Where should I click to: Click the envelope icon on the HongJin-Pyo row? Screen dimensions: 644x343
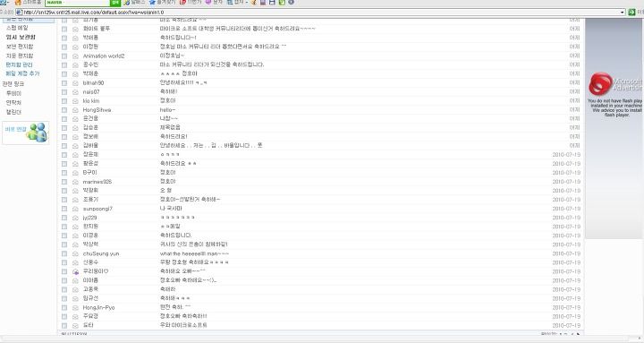pos(75,308)
